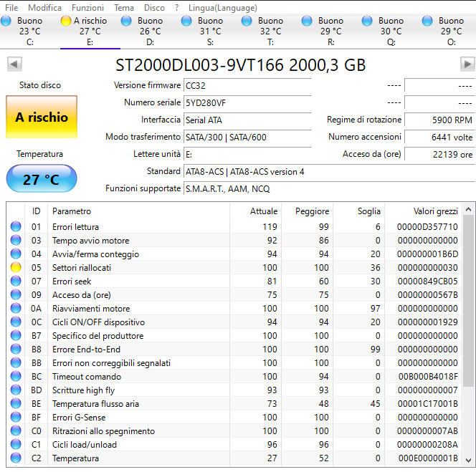Viewport: 476px width, 472px height.
Task: Click the Soglia column header
Action: 359,211
